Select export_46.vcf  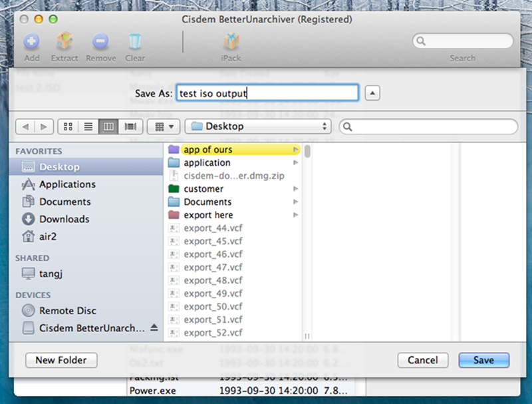point(234,254)
